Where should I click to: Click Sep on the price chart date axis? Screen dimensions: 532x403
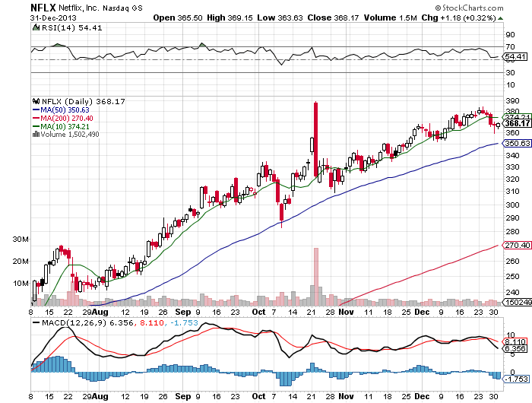click(x=183, y=312)
